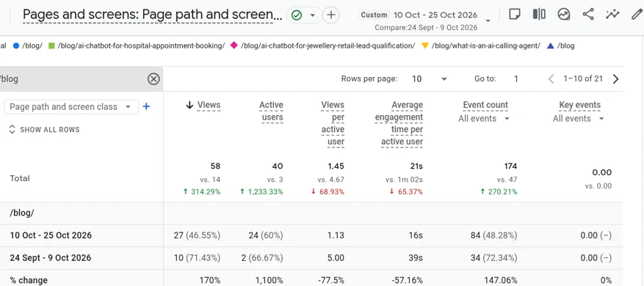Open Insights sparkle icon

coord(612,15)
